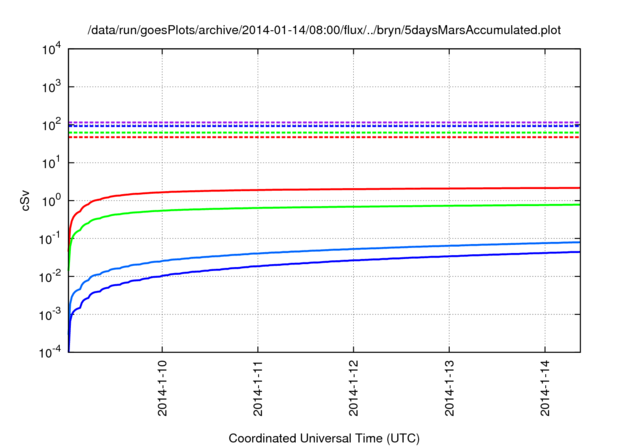Click the 10^-1 y-axis tick label

50,238
